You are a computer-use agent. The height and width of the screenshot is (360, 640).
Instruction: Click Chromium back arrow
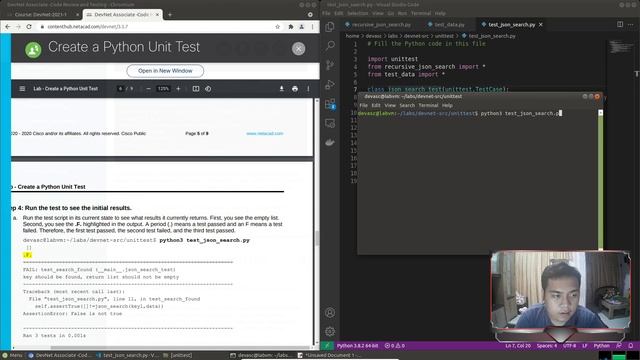point(8,27)
